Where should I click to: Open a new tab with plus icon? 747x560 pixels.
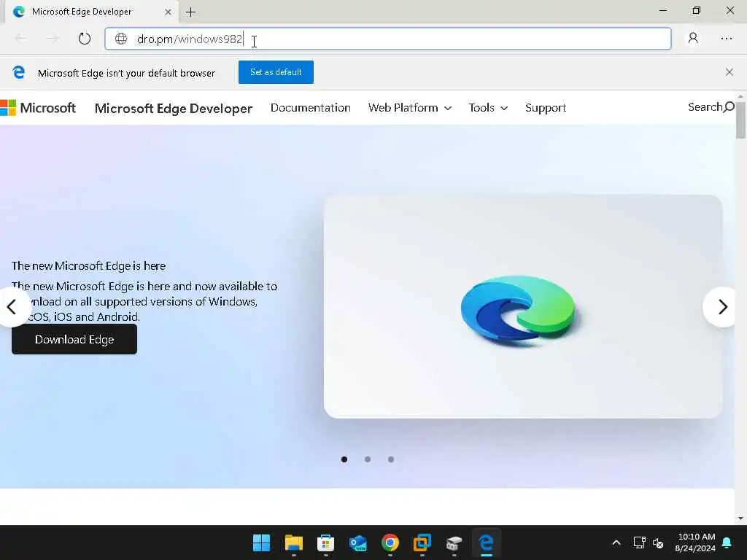(190, 12)
